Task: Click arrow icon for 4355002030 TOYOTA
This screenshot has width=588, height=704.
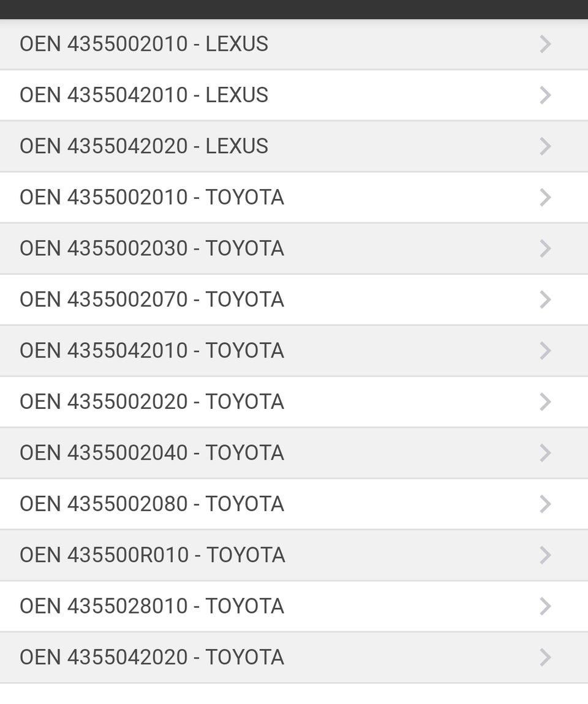Action: pos(545,249)
